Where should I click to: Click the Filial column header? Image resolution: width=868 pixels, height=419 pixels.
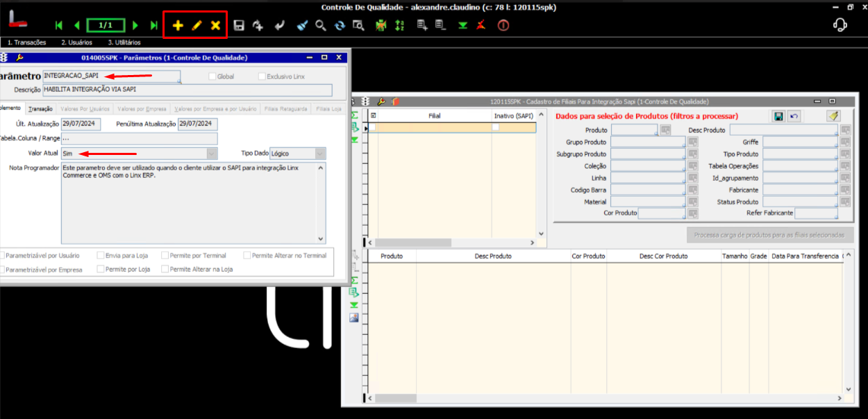click(433, 116)
